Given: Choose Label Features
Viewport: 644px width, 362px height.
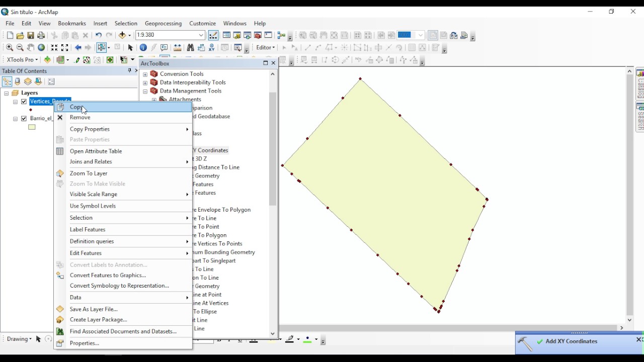Looking at the screenshot, I should [123, 230].
